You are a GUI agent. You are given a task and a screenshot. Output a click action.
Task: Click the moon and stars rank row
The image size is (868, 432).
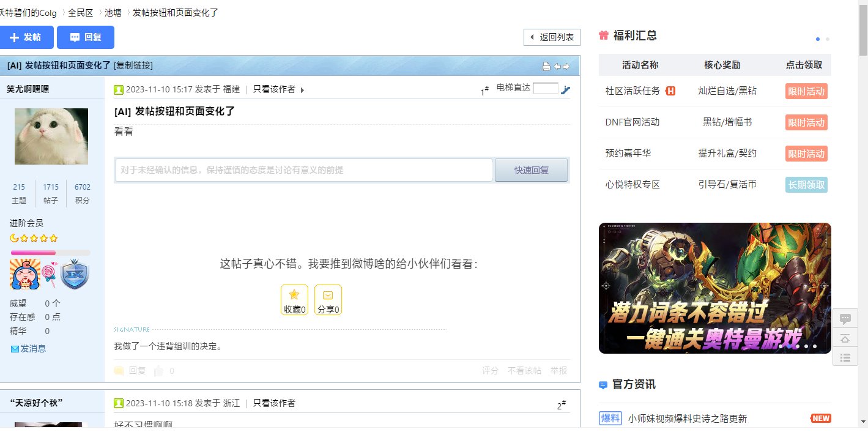[x=34, y=238]
